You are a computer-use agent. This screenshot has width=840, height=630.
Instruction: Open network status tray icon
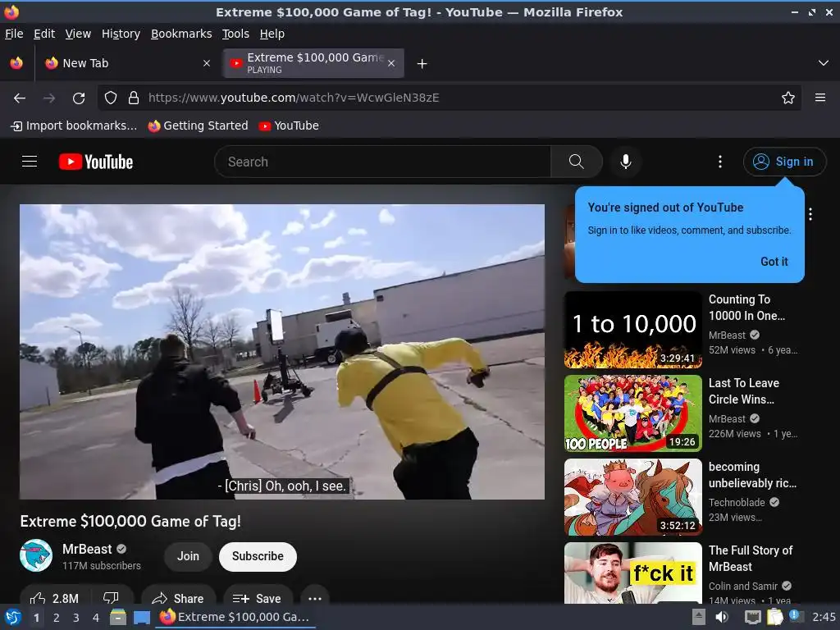752,617
